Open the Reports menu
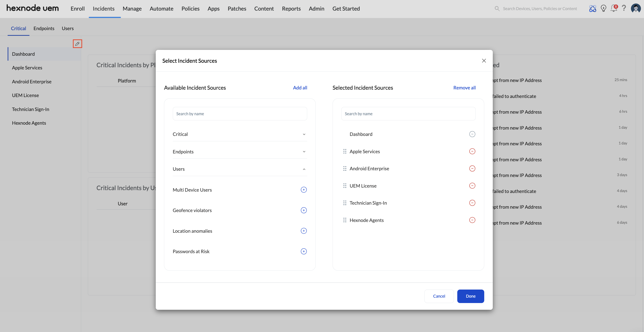The width and height of the screenshot is (644, 332). [x=291, y=9]
